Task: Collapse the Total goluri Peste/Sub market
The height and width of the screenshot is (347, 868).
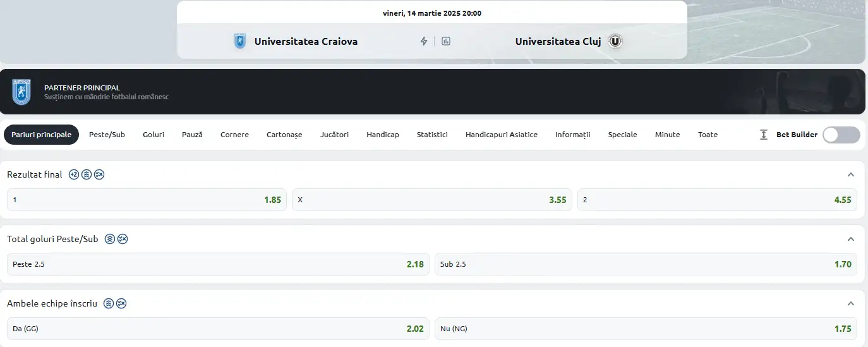Action: point(851,239)
